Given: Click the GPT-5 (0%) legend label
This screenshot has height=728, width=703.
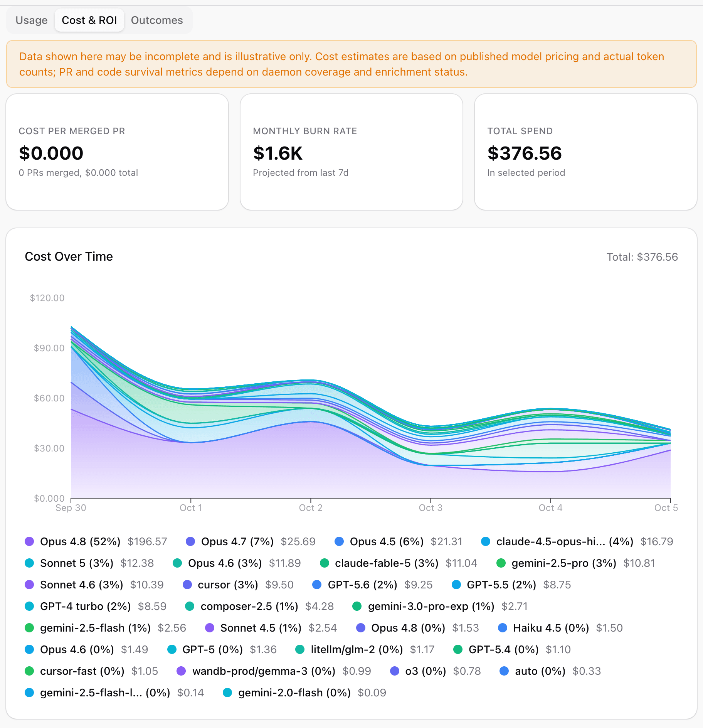Looking at the screenshot, I should (x=212, y=649).
